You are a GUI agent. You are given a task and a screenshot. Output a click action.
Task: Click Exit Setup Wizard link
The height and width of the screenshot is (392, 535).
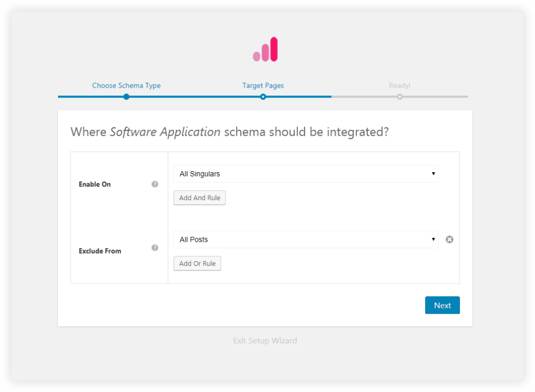(265, 340)
